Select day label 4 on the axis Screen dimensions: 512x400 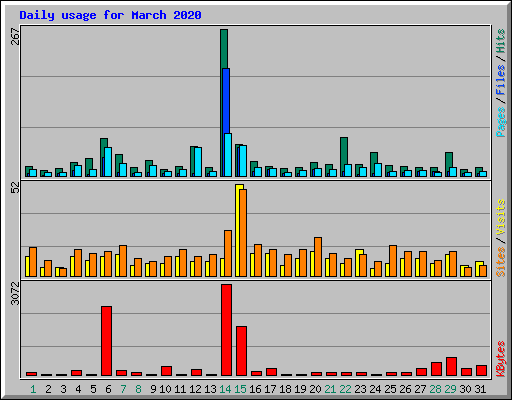coord(78,389)
